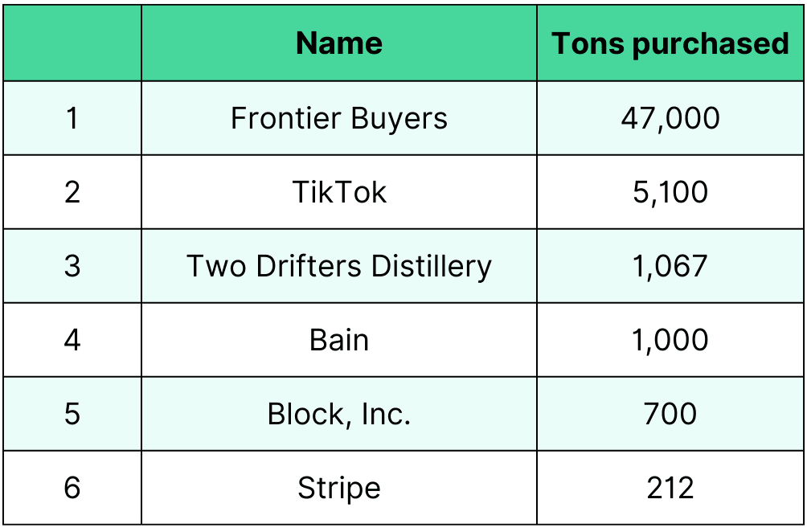The width and height of the screenshot is (807, 532).
Task: Select rank number 1 cell
Action: (72, 118)
